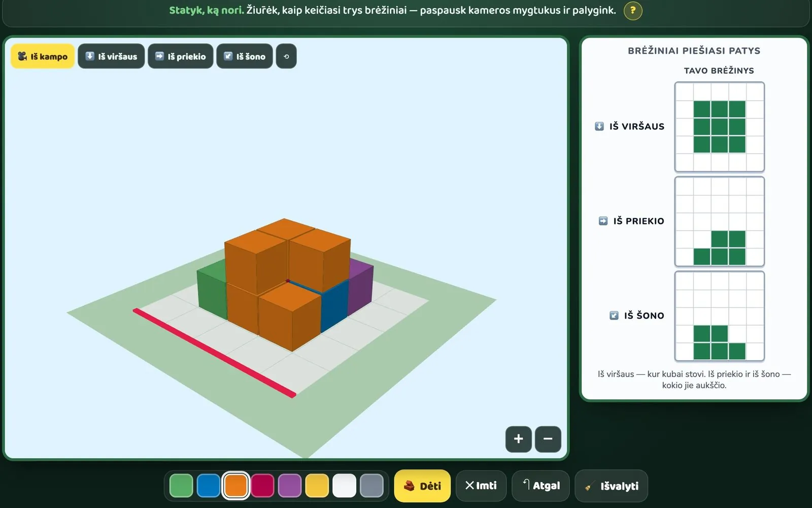Clear all cubes with Išvalyti
Image resolution: width=812 pixels, height=508 pixels.
coord(611,486)
